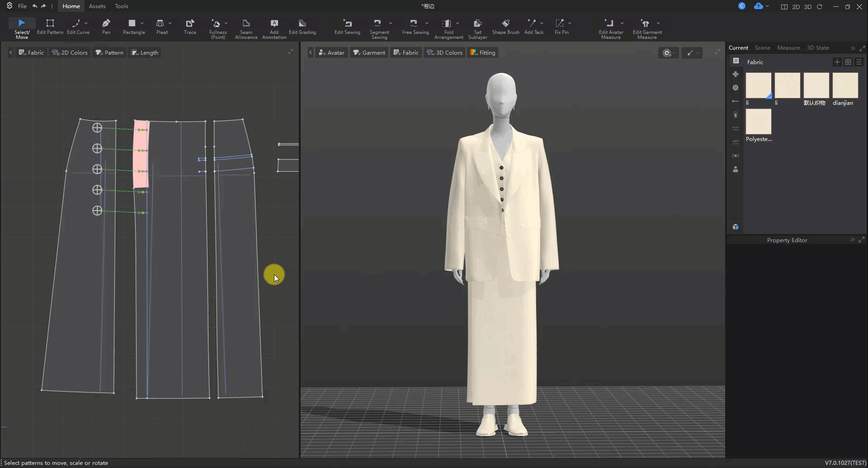Open the File menu

[22, 6]
